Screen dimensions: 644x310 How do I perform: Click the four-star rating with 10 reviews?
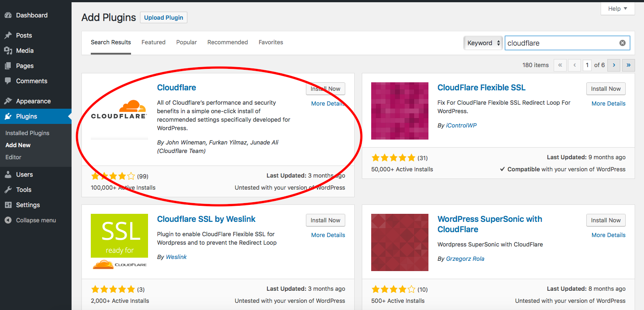[394, 289]
